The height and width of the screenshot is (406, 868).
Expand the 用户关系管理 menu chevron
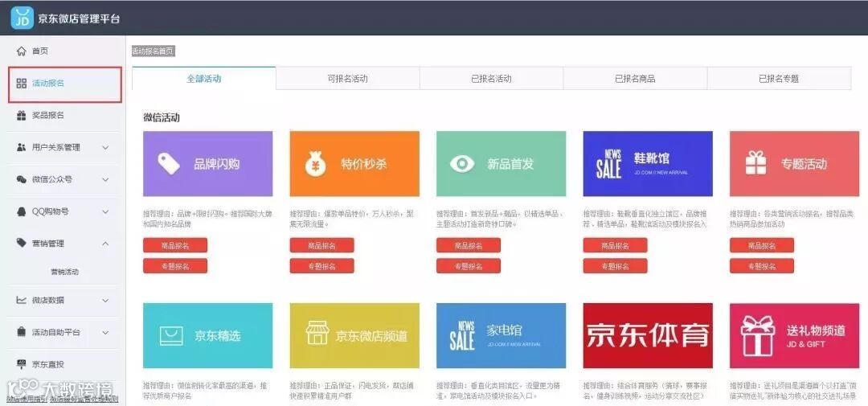tap(106, 148)
